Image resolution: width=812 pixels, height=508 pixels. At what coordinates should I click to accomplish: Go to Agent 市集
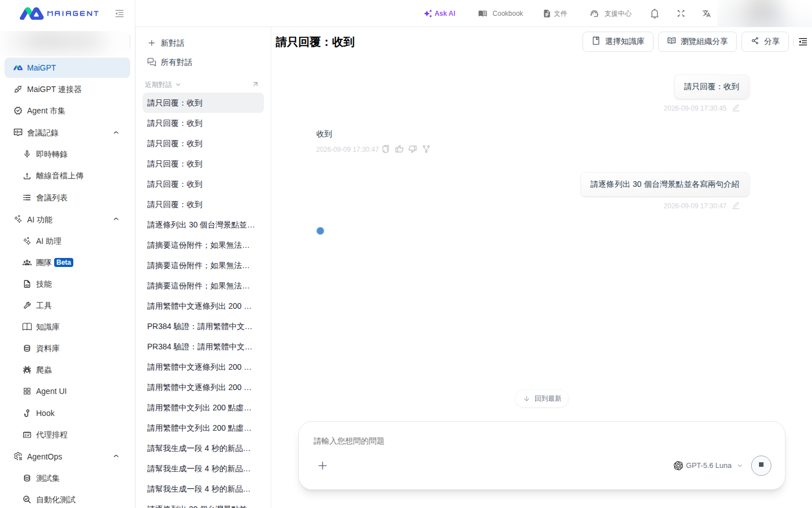coord(67,111)
